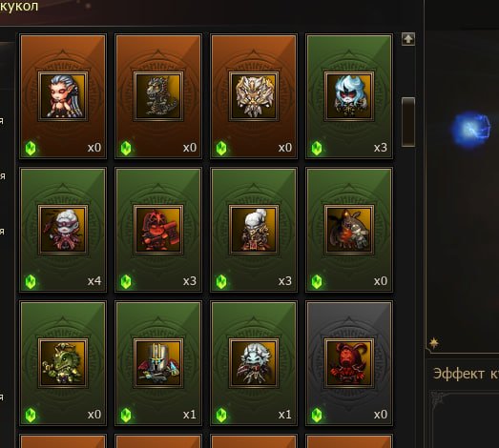This screenshot has width=499, height=448.
Task: Pick the helmeted knight doll portrait
Action: [x=158, y=363]
